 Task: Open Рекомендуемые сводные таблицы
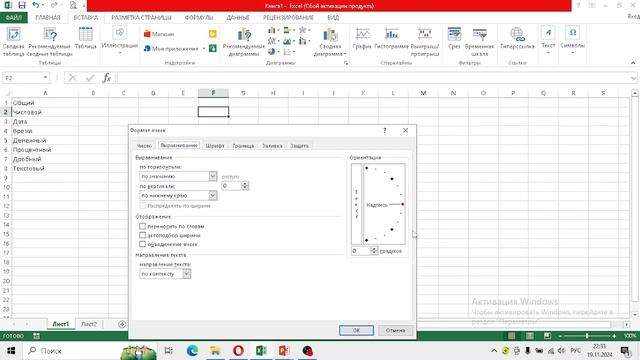tap(50, 42)
